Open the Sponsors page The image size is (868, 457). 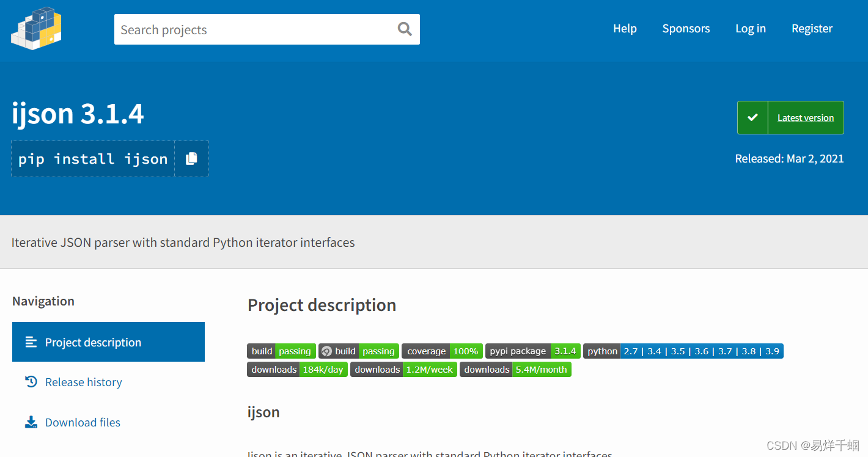[686, 28]
